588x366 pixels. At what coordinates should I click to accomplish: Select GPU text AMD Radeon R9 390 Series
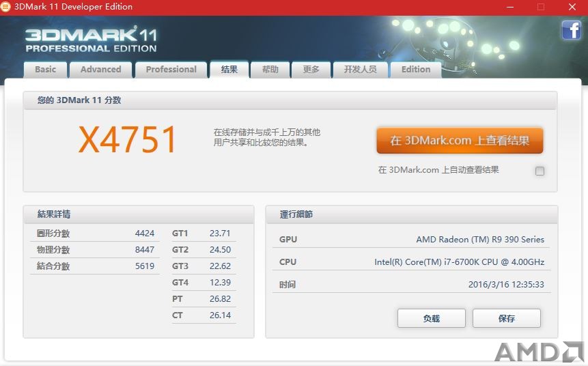pyautogui.click(x=480, y=239)
